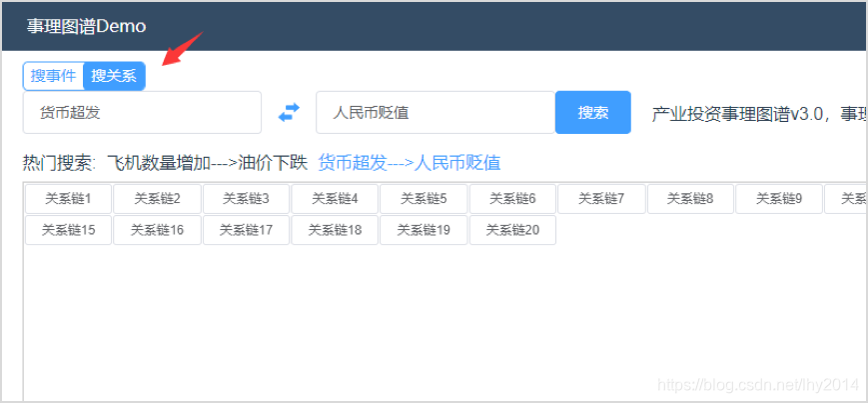The image size is (868, 403).
Task: Select the 关系链2 tab
Action: (157, 199)
